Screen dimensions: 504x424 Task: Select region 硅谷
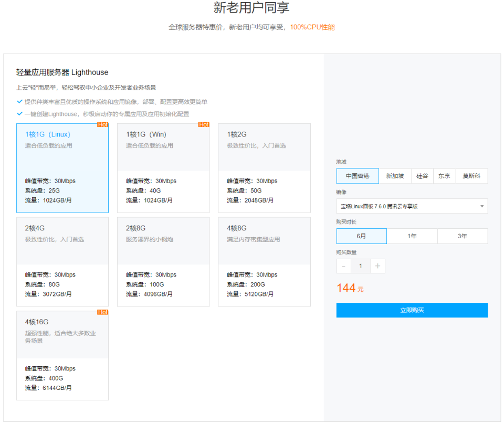click(422, 176)
